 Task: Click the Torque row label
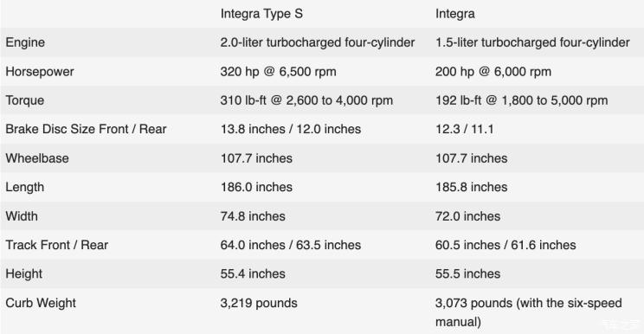pos(24,100)
